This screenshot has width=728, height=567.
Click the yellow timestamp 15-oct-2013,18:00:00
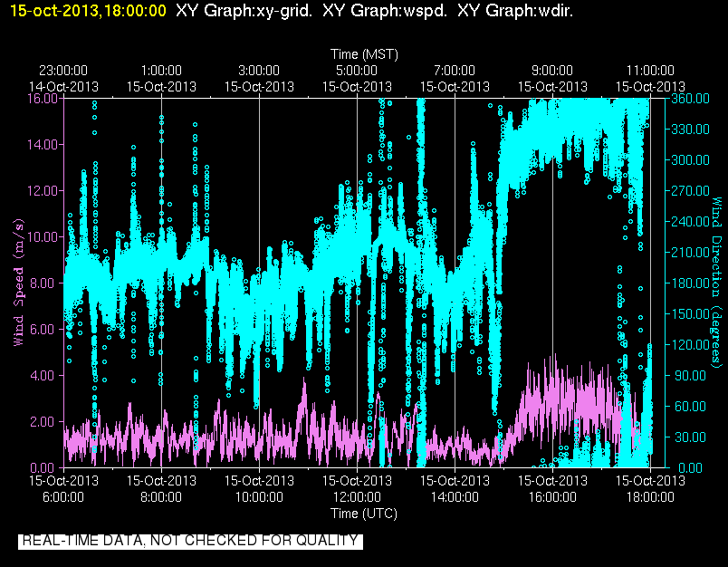click(88, 10)
